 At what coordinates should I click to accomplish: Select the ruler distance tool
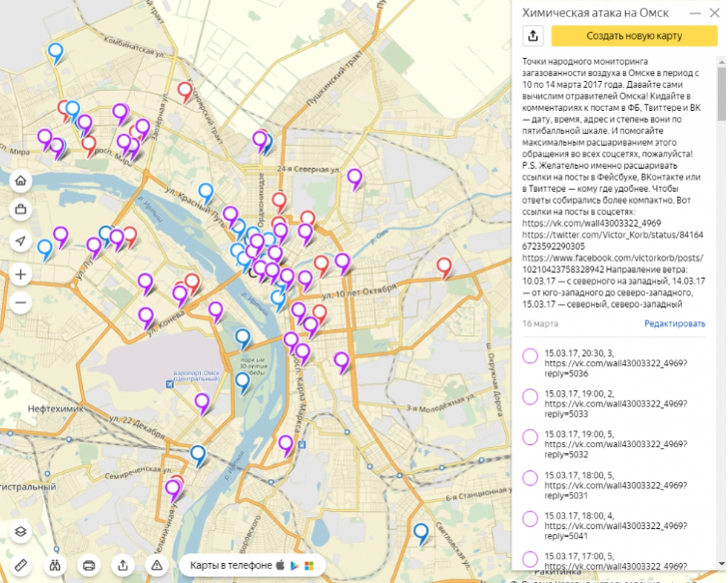point(21,565)
